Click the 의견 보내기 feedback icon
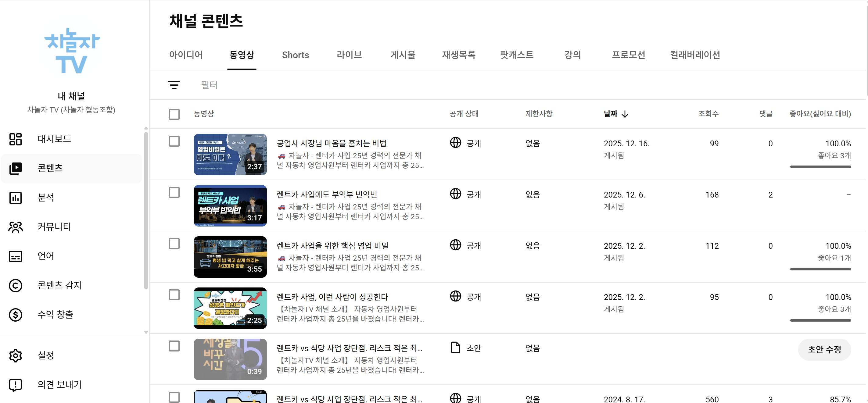Screen dimensions: 868x403 (x=15, y=385)
